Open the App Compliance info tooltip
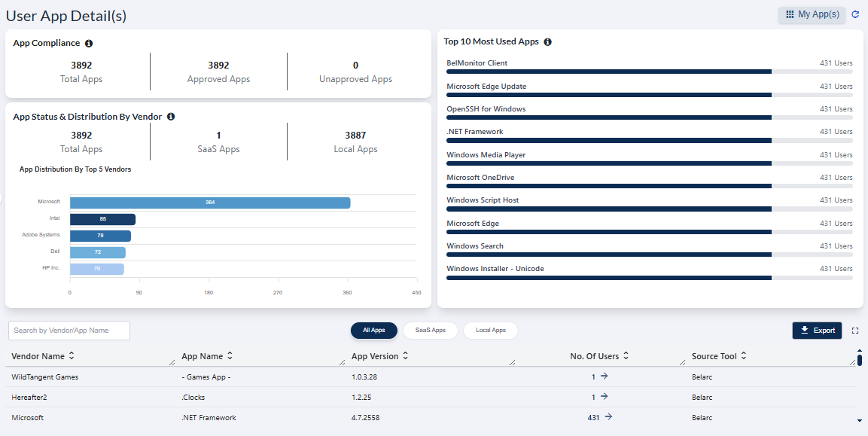 (x=89, y=43)
